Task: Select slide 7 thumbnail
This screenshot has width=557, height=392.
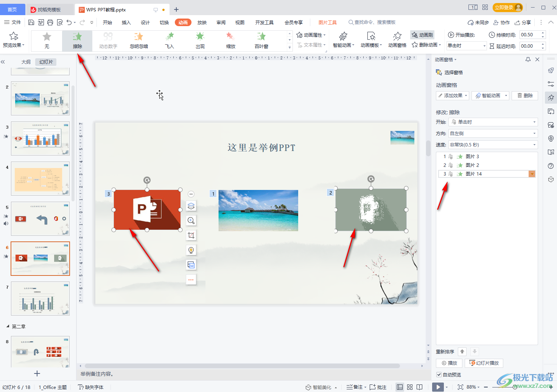Action: pos(40,299)
